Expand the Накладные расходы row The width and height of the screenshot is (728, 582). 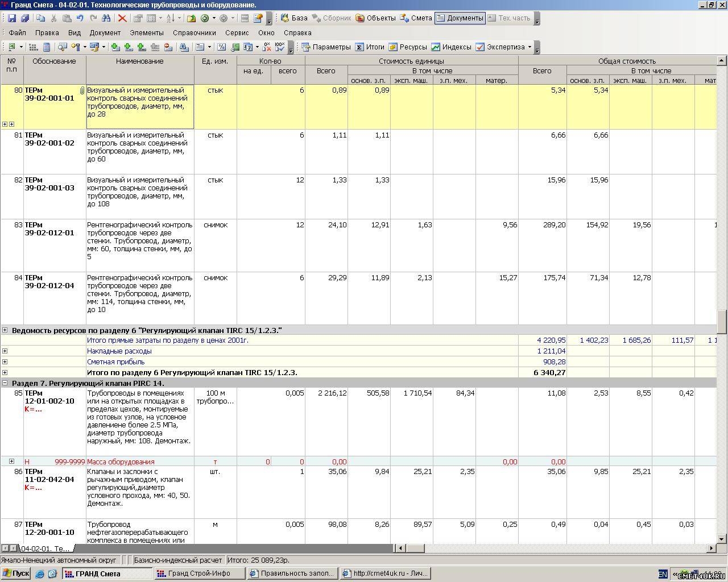click(x=5, y=351)
